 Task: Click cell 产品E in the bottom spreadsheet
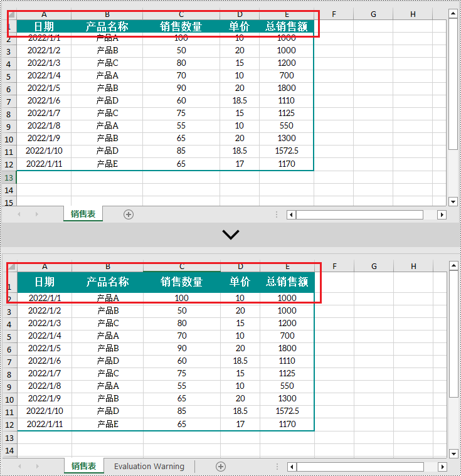107,424
